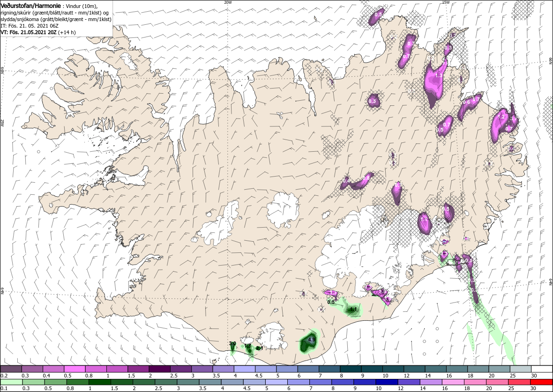
Task: Select top-row light grey swatch labeled 25
Action: coord(521,370)
